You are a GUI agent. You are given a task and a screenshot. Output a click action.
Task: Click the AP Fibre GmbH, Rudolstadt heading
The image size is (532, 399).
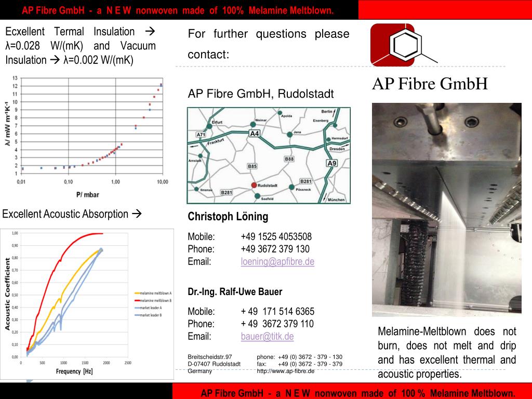coord(261,94)
